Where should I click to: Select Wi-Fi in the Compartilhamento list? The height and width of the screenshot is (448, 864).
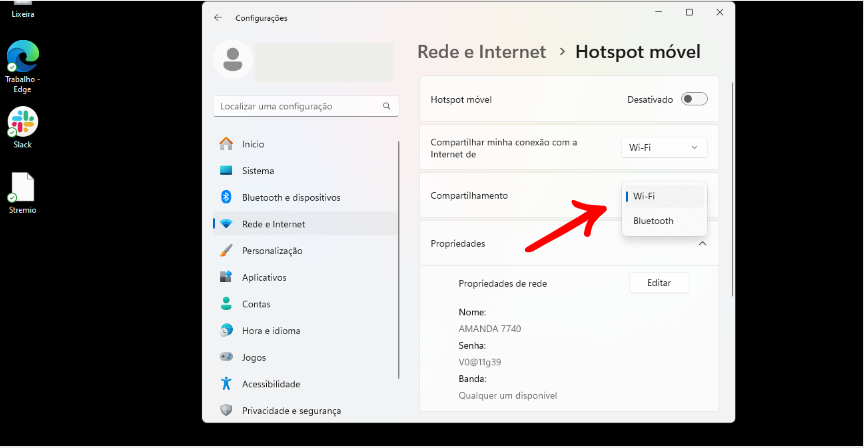point(664,196)
